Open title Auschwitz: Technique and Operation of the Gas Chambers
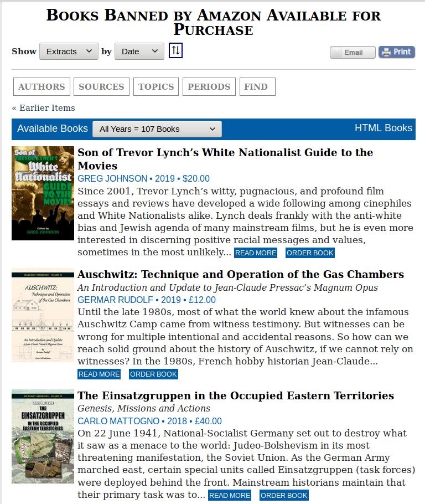 tap(241, 274)
